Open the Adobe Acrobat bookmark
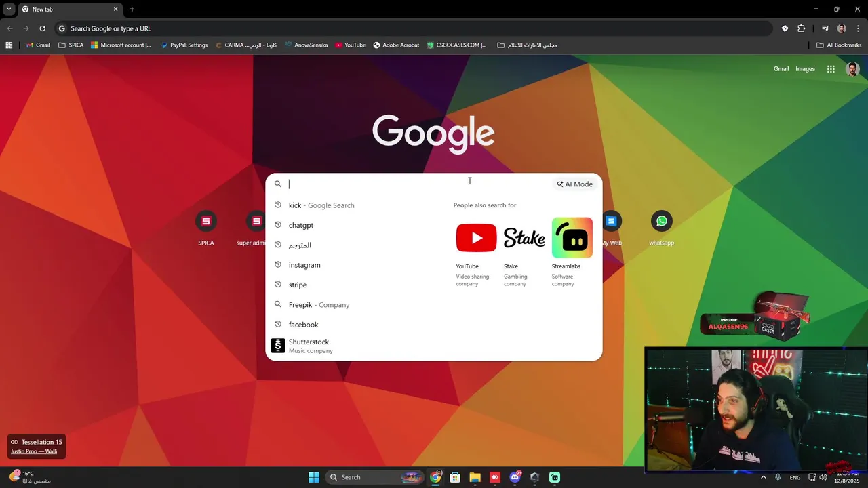Screen dimensions: 868x488 point(396,45)
